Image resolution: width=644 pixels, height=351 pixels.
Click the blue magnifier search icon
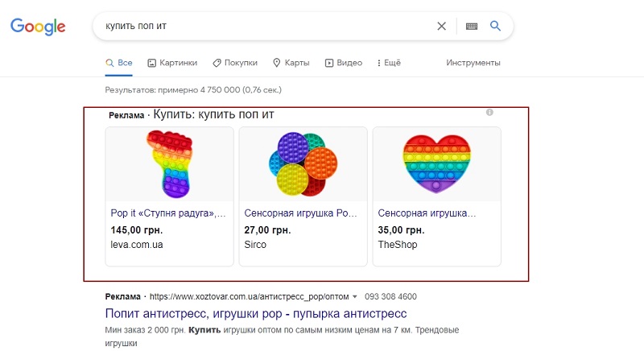click(495, 26)
